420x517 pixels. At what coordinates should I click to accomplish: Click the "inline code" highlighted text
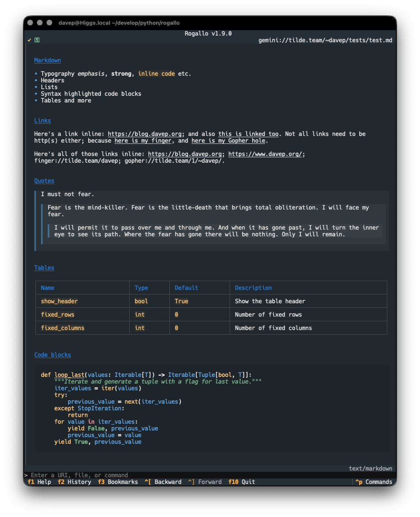point(156,74)
